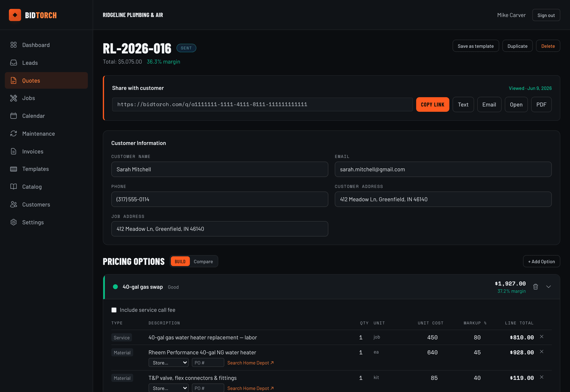The width and height of the screenshot is (570, 392).
Task: Click the COPY LINK button
Action: [x=433, y=104]
